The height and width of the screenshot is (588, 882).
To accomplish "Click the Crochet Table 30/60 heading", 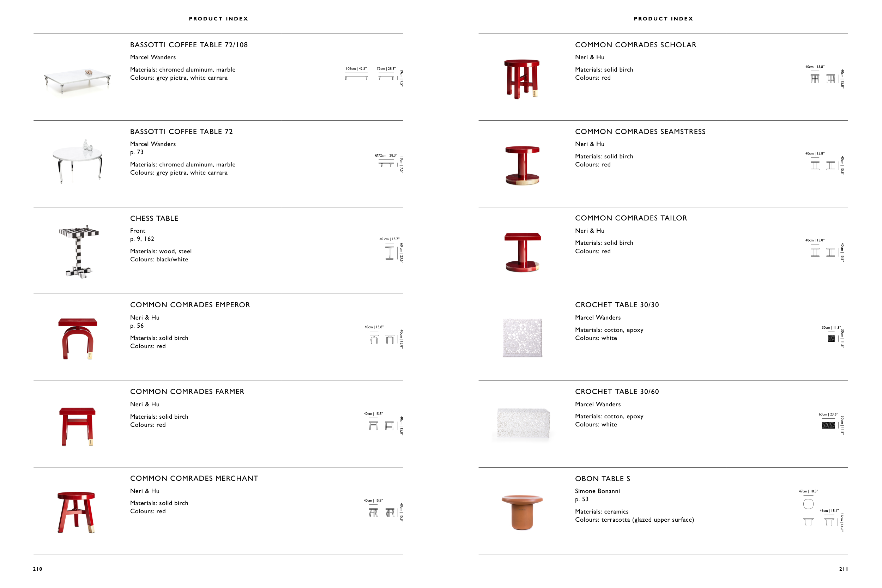I will [616, 392].
